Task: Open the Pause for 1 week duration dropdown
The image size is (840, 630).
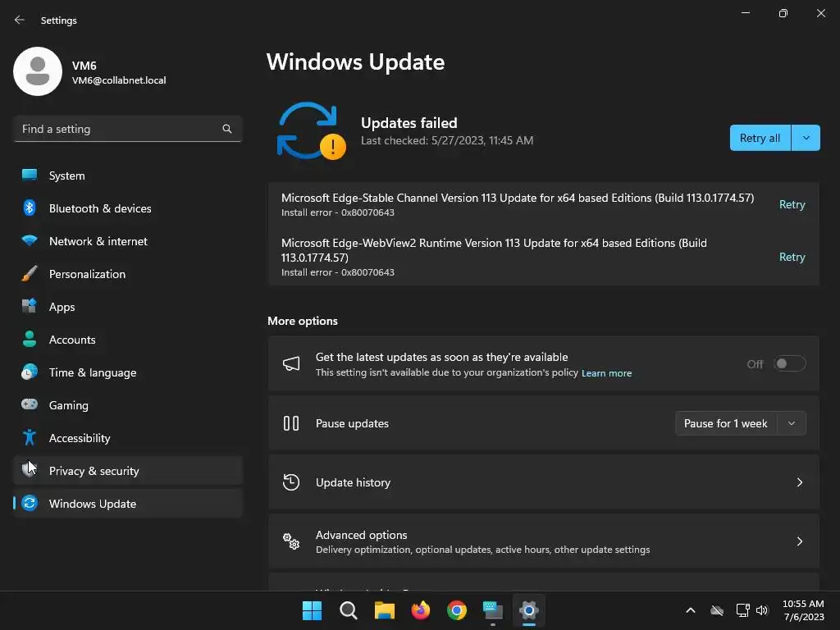Action: 792,423
